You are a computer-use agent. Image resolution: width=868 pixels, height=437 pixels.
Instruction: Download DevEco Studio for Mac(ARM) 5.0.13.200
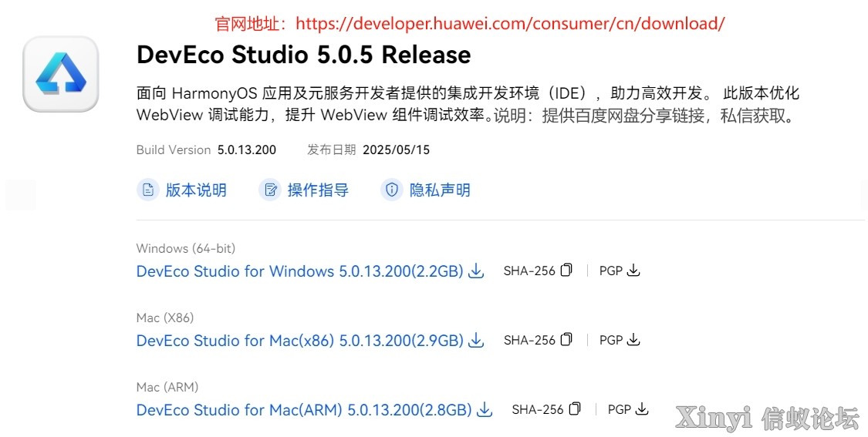pos(304,410)
